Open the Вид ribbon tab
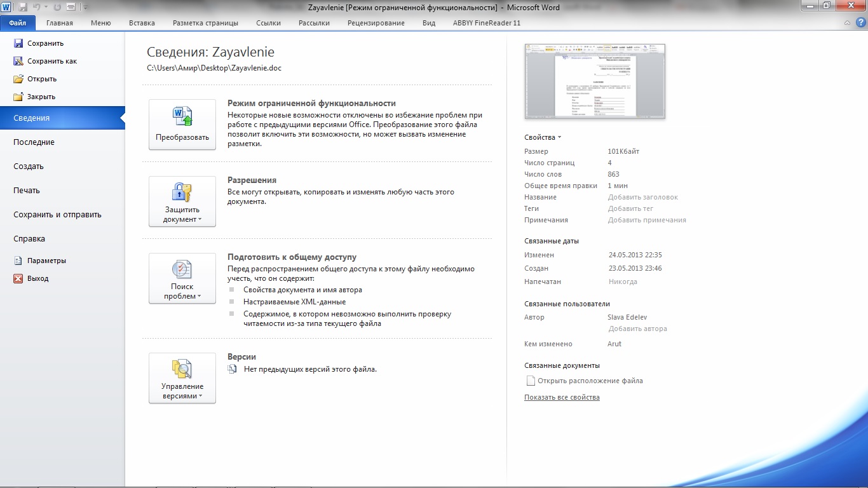The width and height of the screenshot is (868, 488). (x=429, y=23)
